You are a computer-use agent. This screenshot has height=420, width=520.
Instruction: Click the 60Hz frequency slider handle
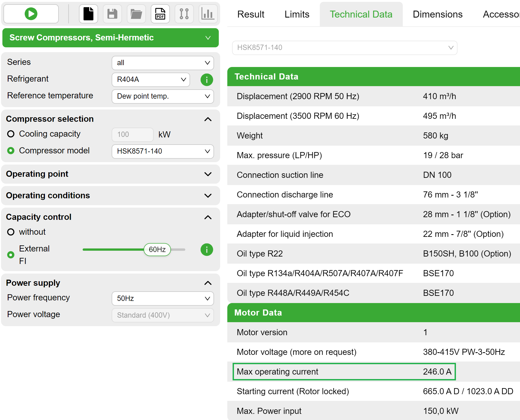(x=157, y=249)
